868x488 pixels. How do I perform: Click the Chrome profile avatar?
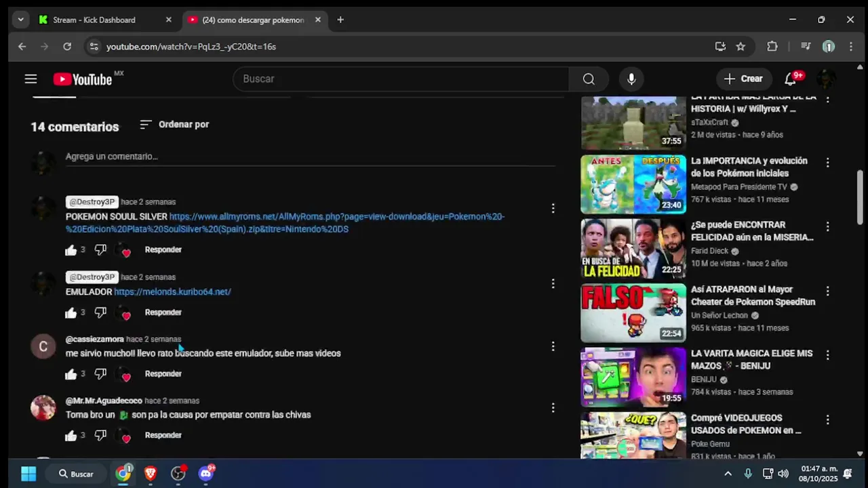(x=828, y=46)
